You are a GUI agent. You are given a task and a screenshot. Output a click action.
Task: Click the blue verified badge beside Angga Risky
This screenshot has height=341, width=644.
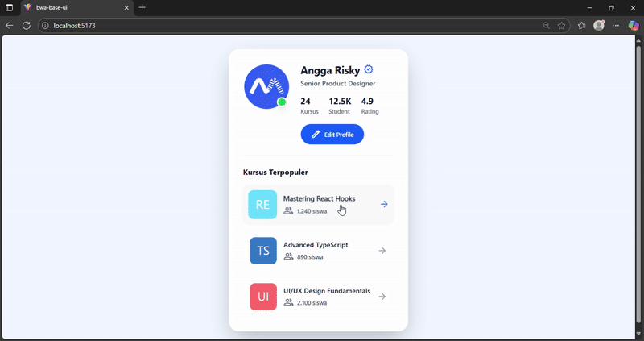click(x=369, y=69)
